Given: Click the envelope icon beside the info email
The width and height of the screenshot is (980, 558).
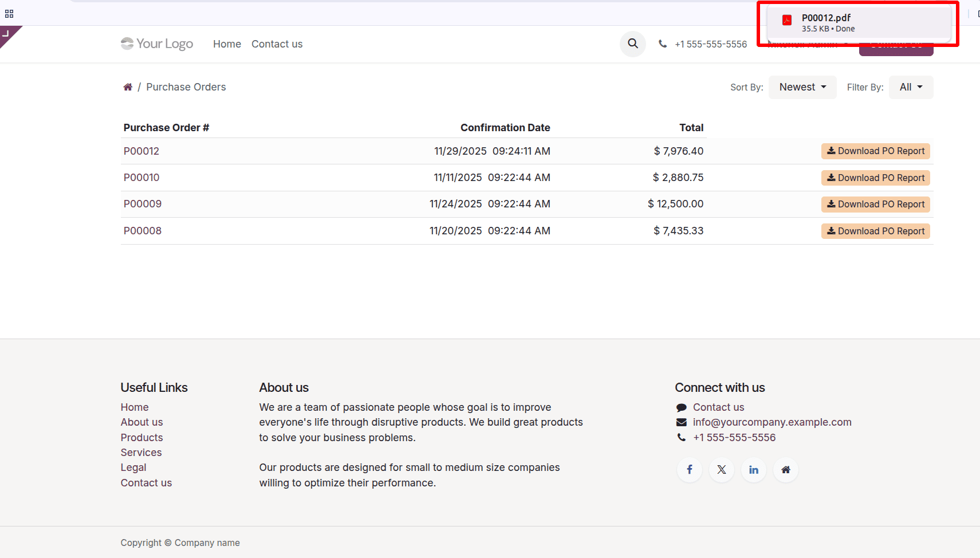Looking at the screenshot, I should pos(681,422).
